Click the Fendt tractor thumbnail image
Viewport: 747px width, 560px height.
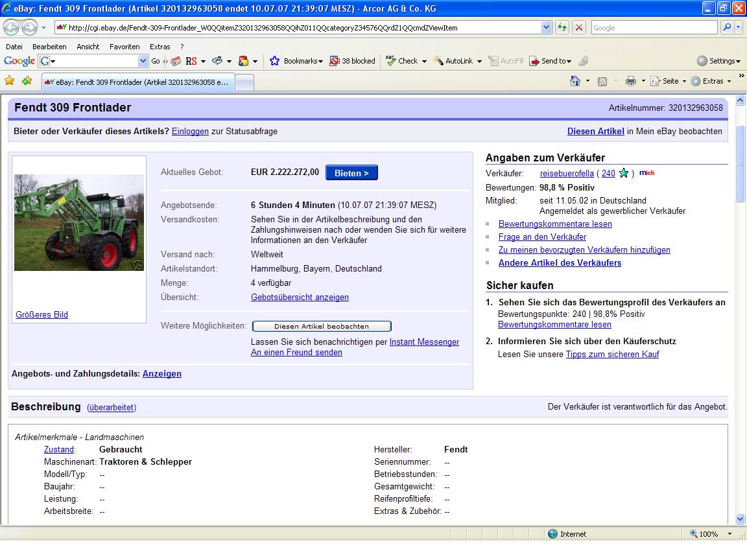[x=79, y=222]
